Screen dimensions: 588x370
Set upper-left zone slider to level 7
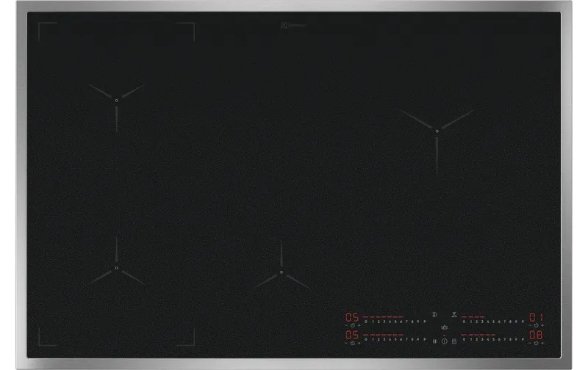(x=406, y=322)
